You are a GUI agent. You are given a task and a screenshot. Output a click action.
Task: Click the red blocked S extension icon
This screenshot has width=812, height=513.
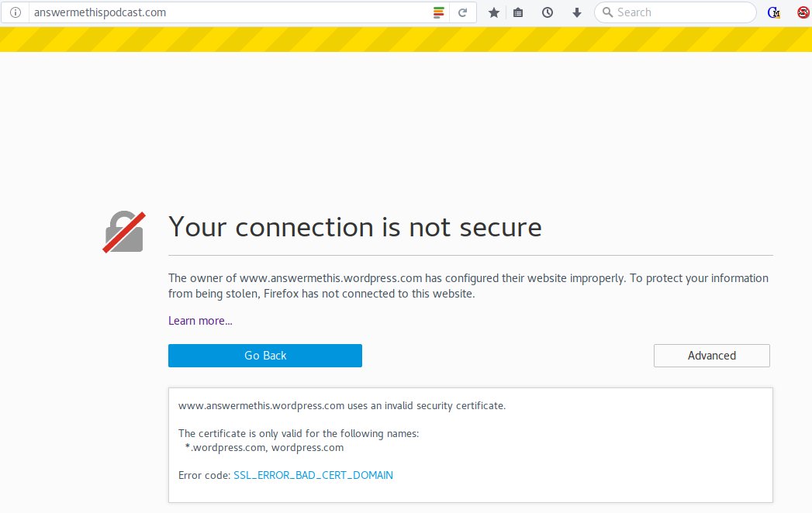(x=803, y=12)
